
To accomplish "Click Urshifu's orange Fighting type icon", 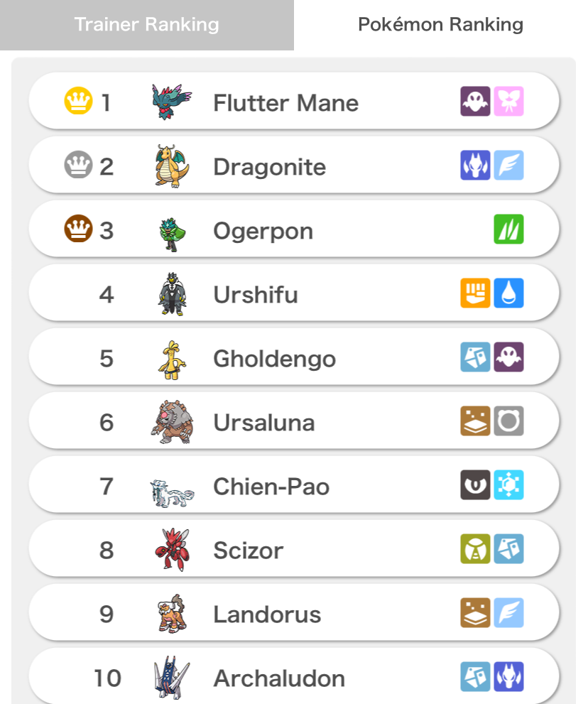I will click(475, 293).
